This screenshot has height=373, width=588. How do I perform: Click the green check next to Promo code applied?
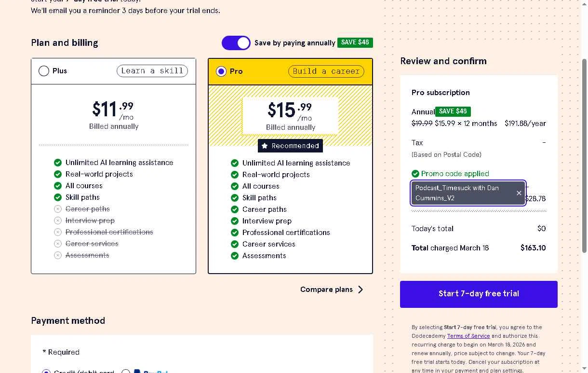(x=415, y=174)
